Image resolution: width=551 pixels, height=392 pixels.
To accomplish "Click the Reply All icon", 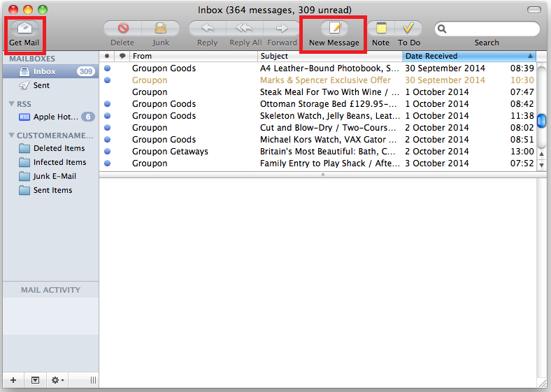I will coord(245,29).
